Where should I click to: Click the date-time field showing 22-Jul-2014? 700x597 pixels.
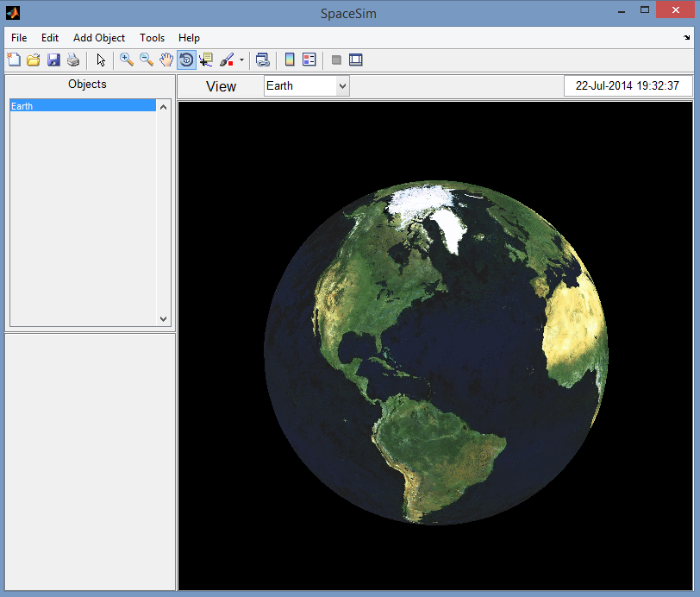(628, 85)
